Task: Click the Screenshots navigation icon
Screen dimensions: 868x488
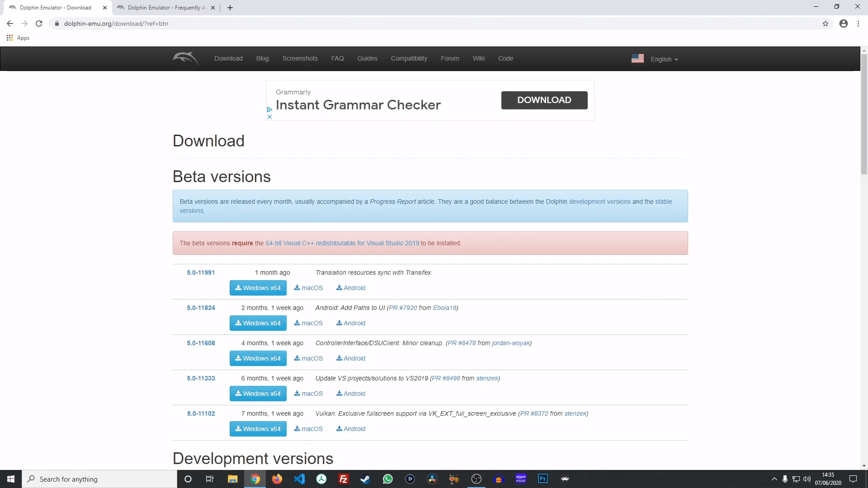Action: tap(299, 58)
